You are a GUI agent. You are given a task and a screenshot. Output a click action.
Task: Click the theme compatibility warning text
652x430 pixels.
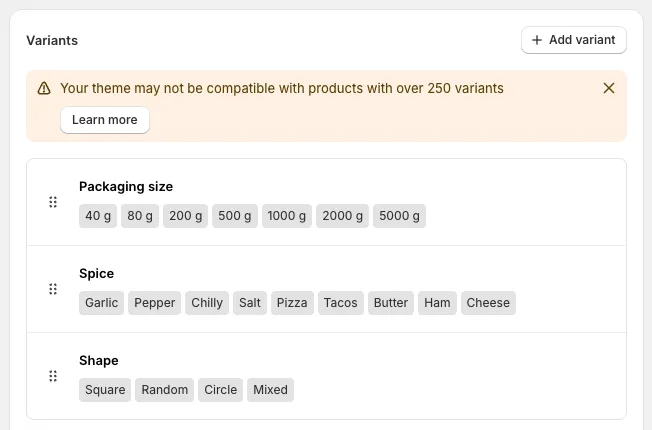coord(282,88)
